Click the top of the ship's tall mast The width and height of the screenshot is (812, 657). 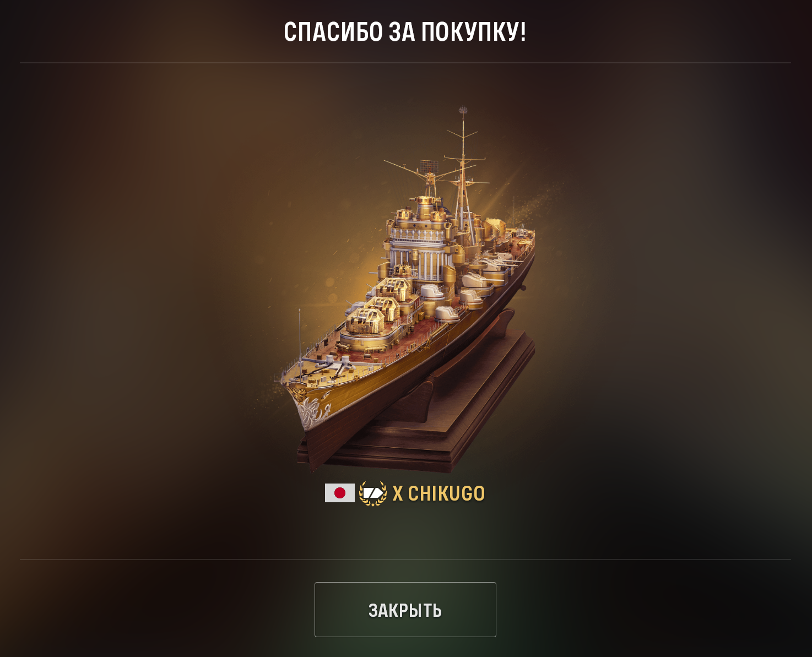tap(463, 112)
